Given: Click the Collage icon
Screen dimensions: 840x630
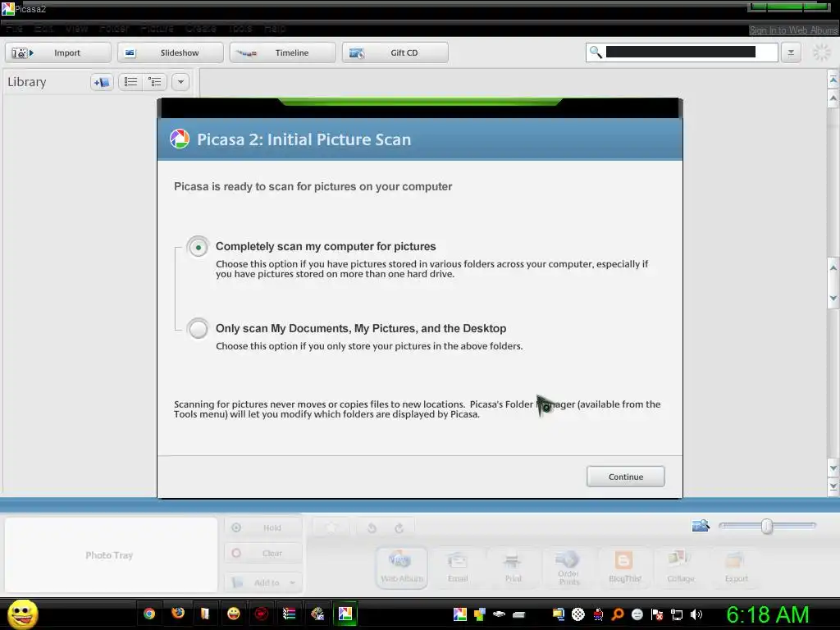Looking at the screenshot, I should tap(680, 568).
